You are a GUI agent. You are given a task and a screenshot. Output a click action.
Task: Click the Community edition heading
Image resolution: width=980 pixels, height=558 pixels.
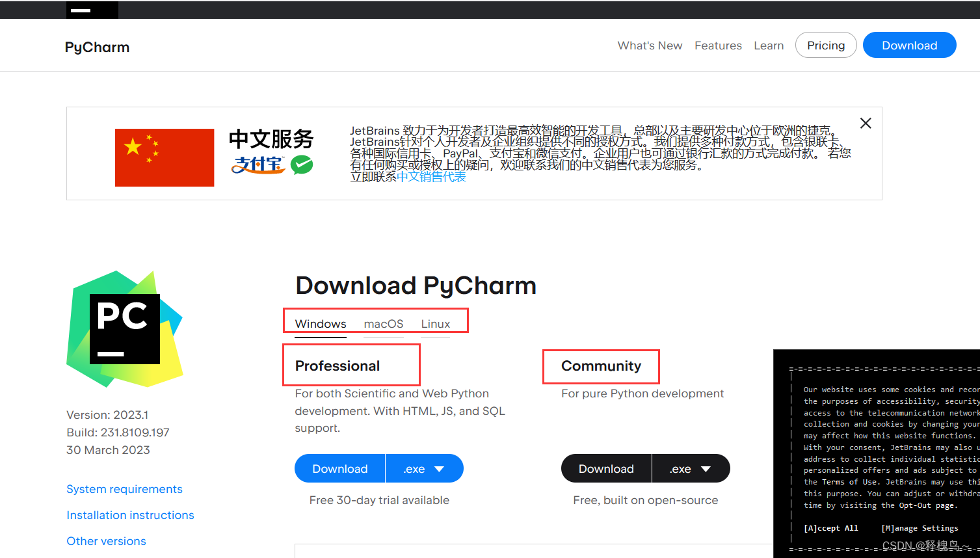point(601,365)
